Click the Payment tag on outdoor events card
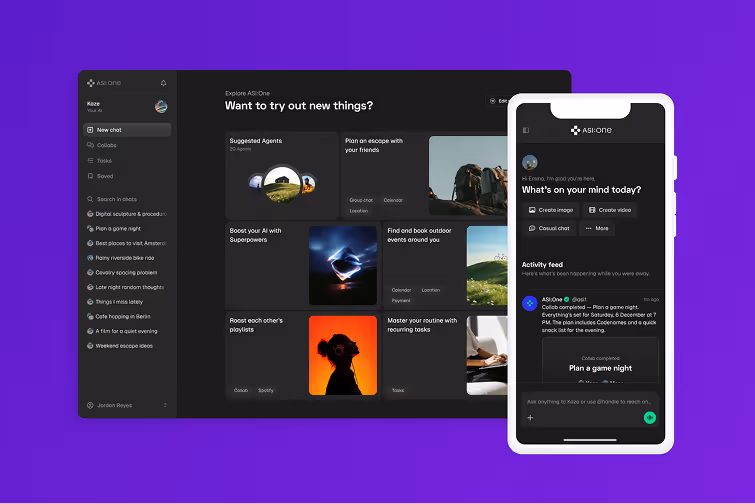This screenshot has height=504, width=755. (x=401, y=300)
